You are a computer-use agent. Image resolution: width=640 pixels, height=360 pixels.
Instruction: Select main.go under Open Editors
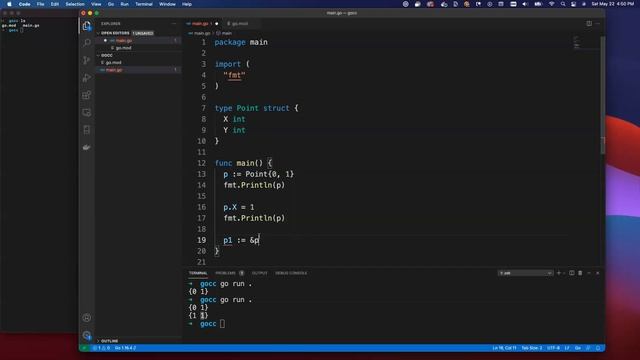(139, 40)
